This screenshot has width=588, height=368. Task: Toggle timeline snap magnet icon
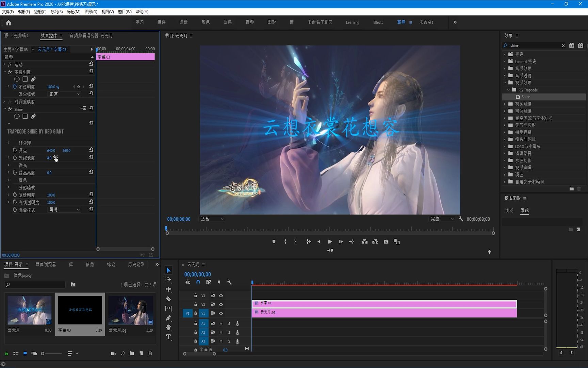tap(198, 282)
